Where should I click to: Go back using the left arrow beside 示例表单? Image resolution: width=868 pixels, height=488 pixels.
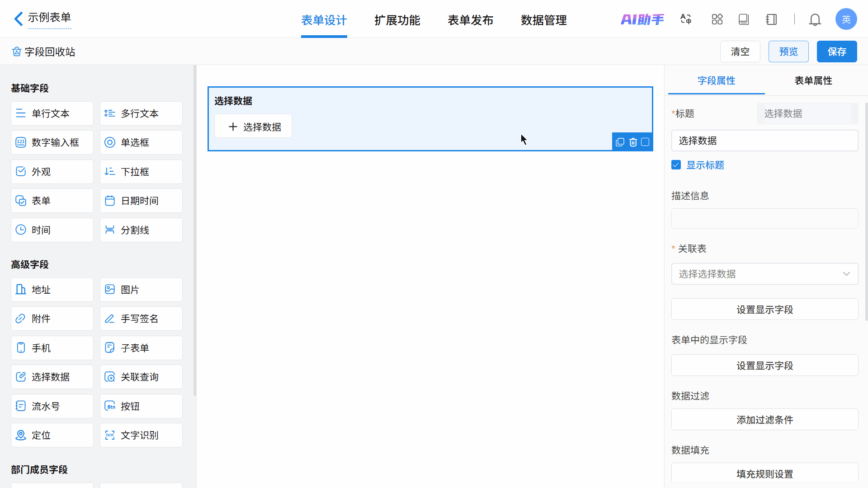pos(18,19)
